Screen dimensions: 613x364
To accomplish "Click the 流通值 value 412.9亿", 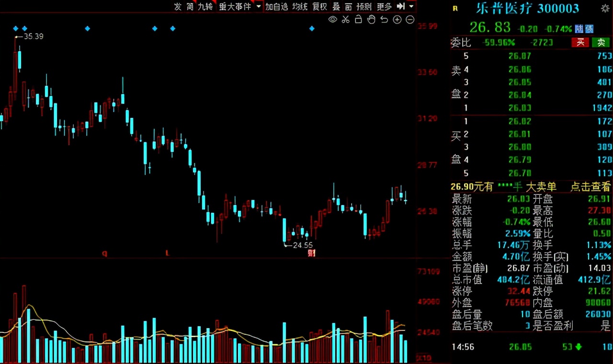I will pyautogui.click(x=595, y=280).
